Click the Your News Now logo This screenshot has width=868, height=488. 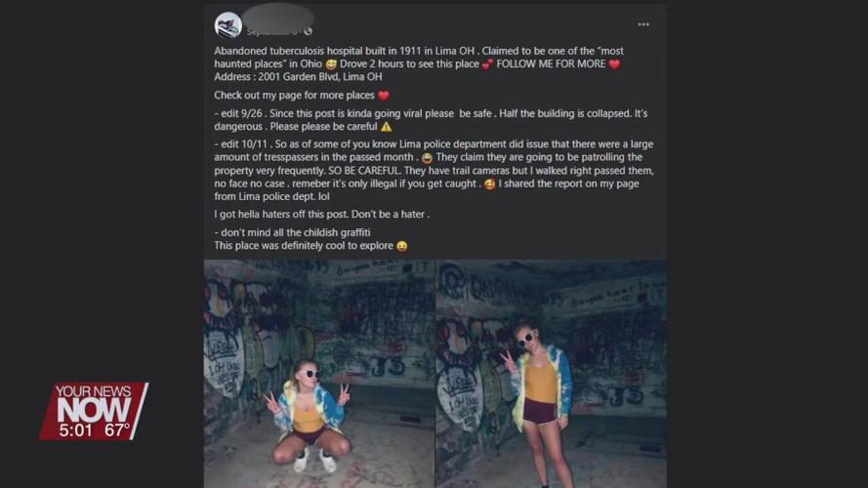pyautogui.click(x=92, y=402)
